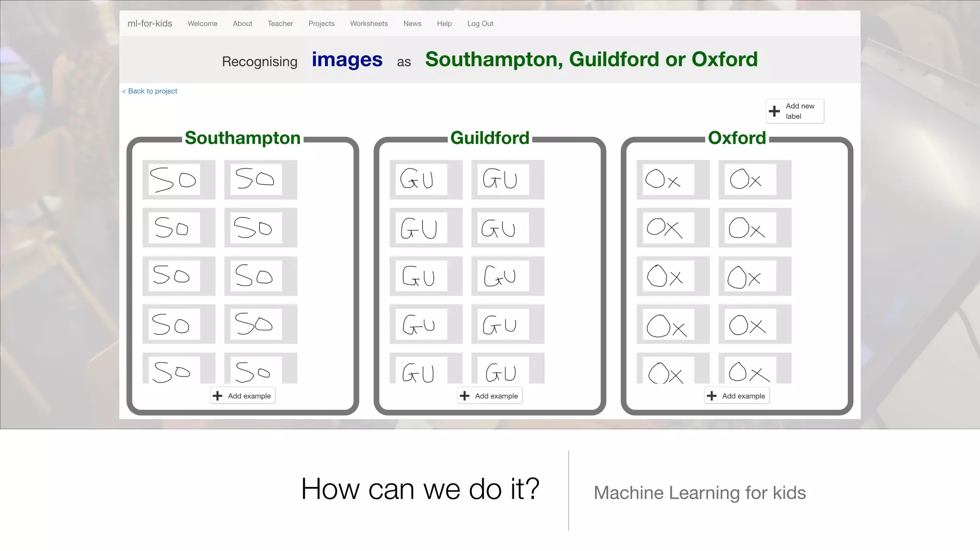Click 'Machine Learning for kids' caption
The height and width of the screenshot is (551, 980).
(700, 493)
